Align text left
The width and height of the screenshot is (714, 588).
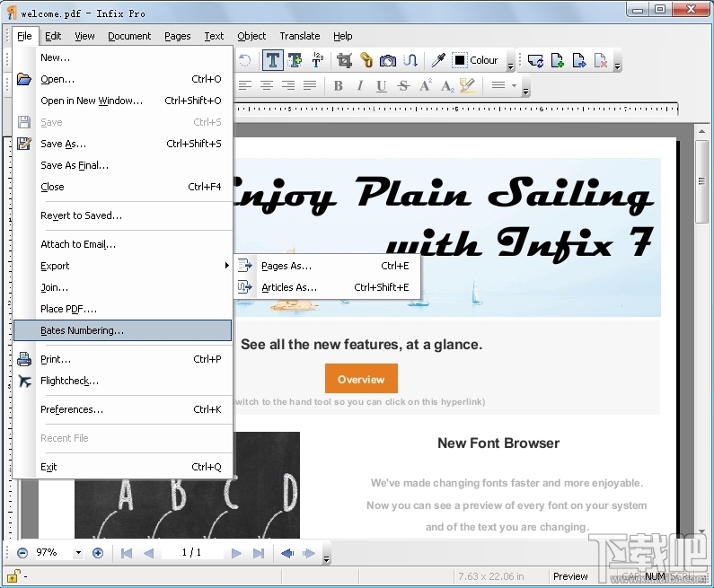coord(245,85)
